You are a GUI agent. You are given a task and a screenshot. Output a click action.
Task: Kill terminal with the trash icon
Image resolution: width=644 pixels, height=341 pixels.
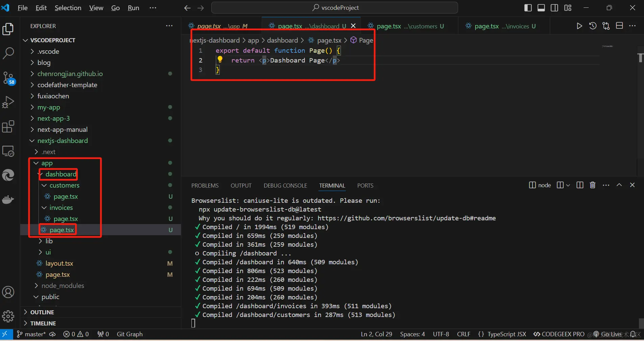[x=593, y=185]
